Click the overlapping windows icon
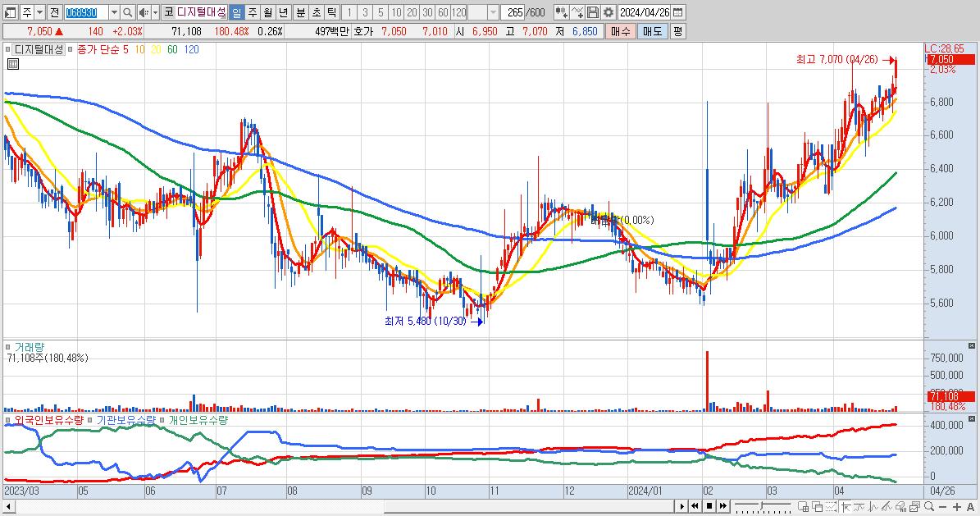 (817, 507)
